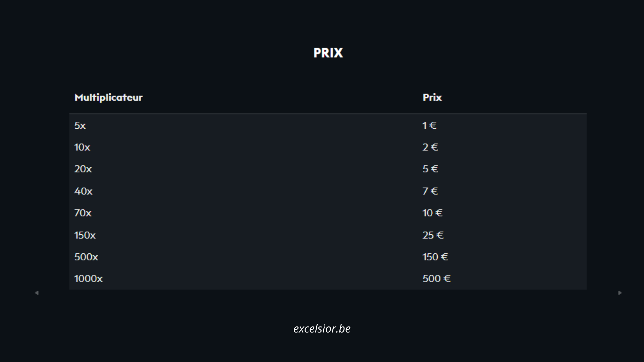Select the 150x multiplier entry

(85, 235)
